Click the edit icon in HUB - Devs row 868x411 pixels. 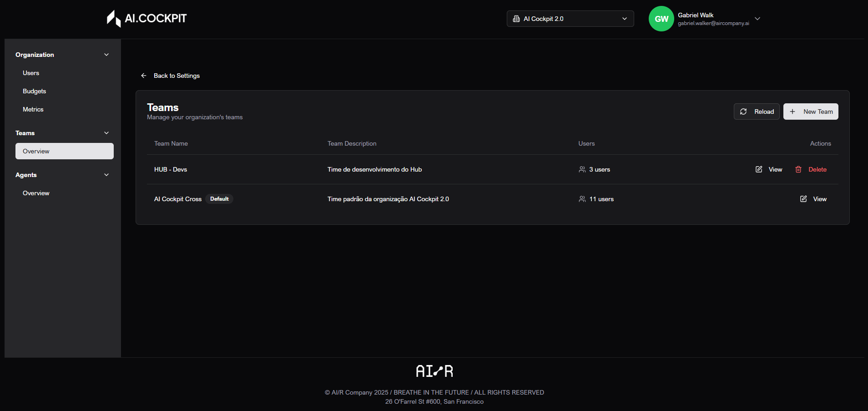[759, 169]
